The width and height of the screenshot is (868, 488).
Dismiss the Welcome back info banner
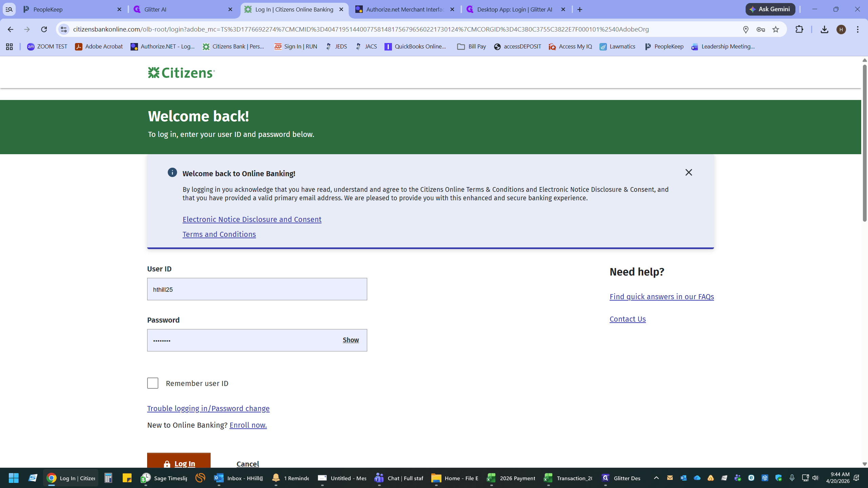coord(689,172)
